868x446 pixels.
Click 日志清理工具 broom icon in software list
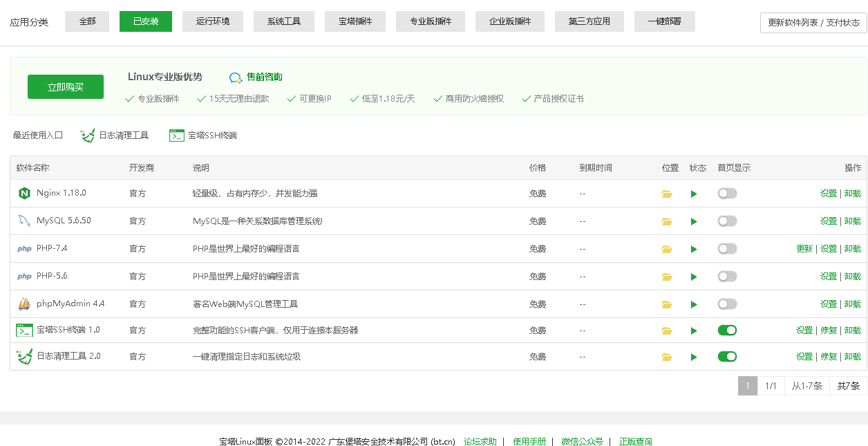point(24,357)
